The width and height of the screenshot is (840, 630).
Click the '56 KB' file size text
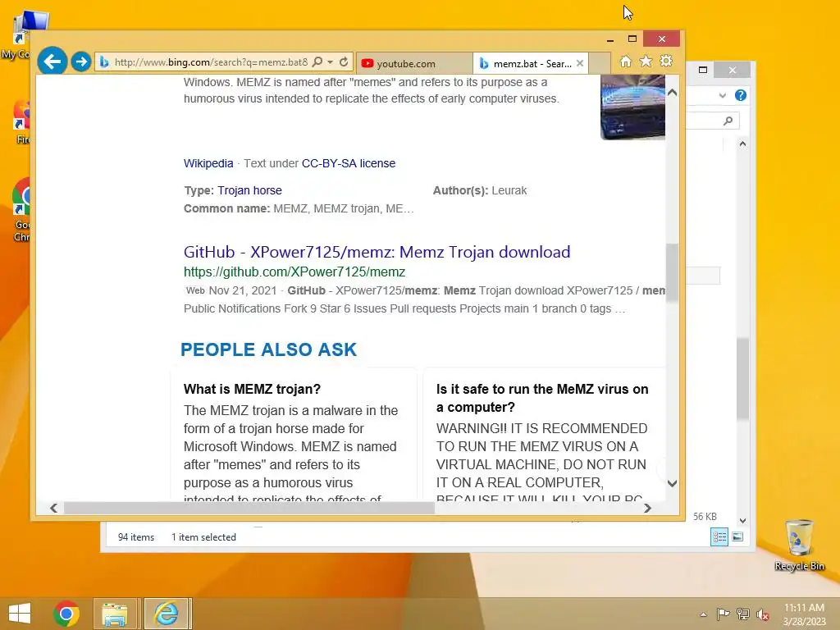pyautogui.click(x=705, y=517)
